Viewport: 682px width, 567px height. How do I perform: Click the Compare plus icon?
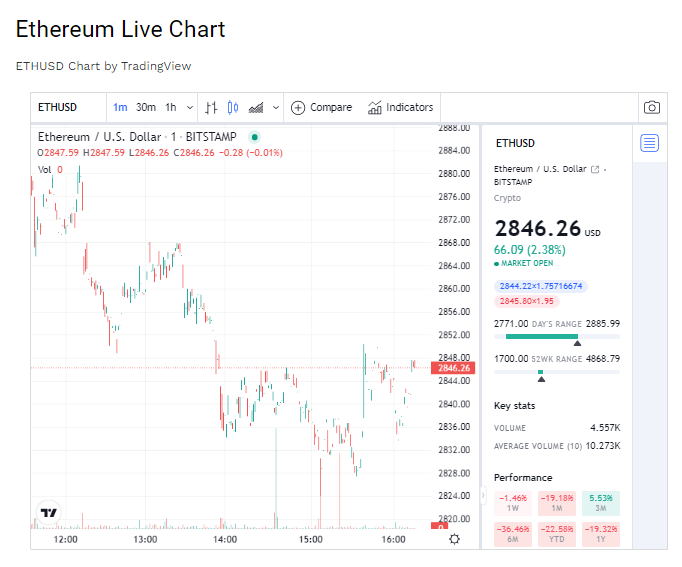click(298, 107)
